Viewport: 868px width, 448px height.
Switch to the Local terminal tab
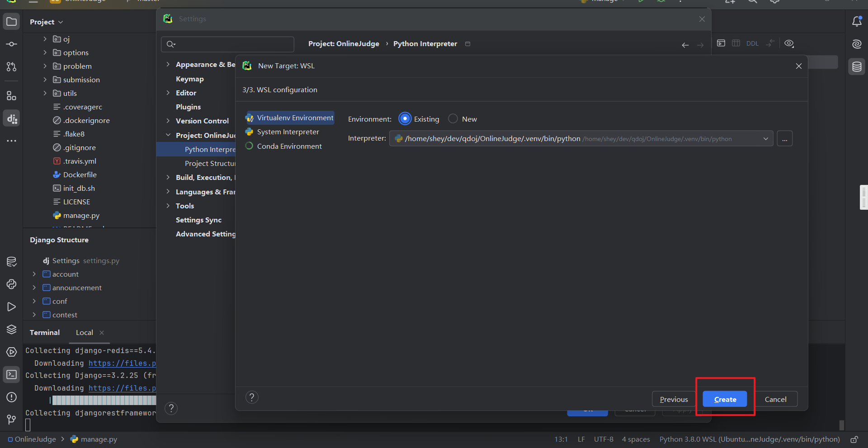[x=85, y=333]
